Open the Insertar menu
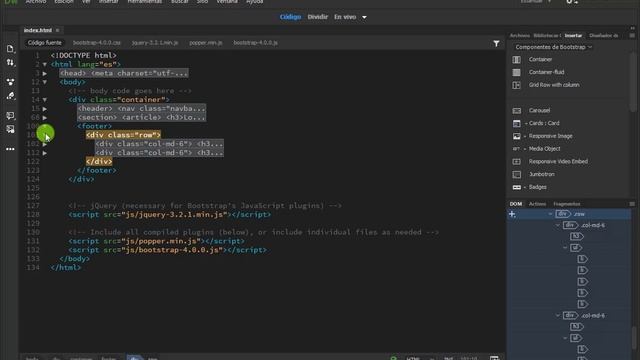 click(x=109, y=2)
